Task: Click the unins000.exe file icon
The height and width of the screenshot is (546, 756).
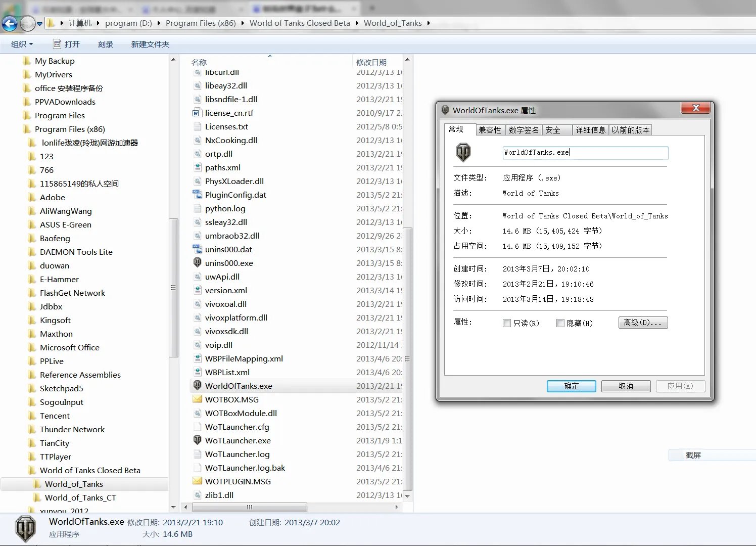Action: [x=197, y=263]
